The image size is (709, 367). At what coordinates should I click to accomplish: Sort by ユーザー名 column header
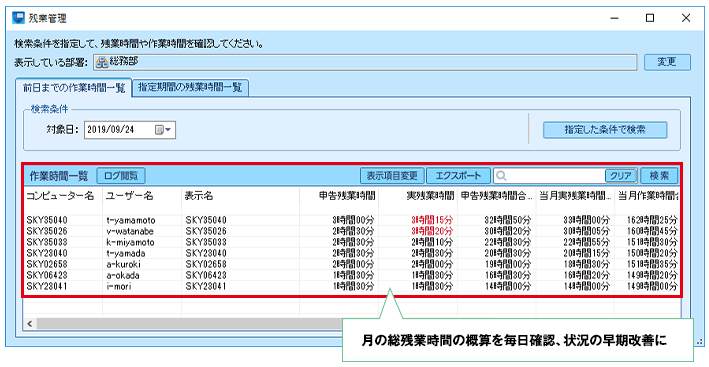(142, 196)
